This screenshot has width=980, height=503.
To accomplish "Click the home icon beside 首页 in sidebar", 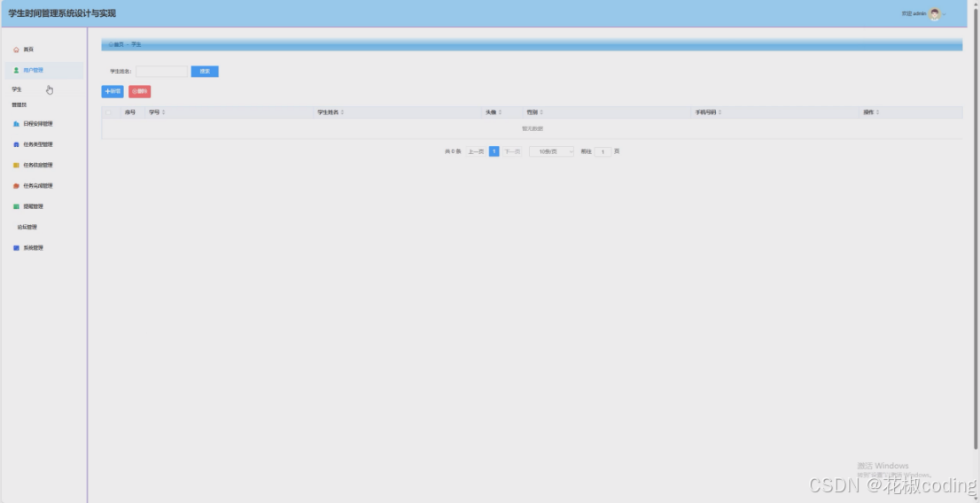I will 16,50.
